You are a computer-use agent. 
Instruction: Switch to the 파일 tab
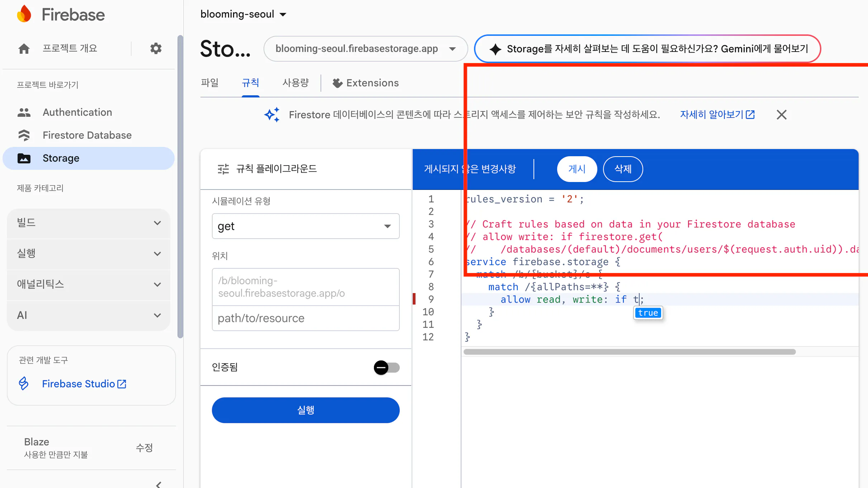[x=210, y=83]
